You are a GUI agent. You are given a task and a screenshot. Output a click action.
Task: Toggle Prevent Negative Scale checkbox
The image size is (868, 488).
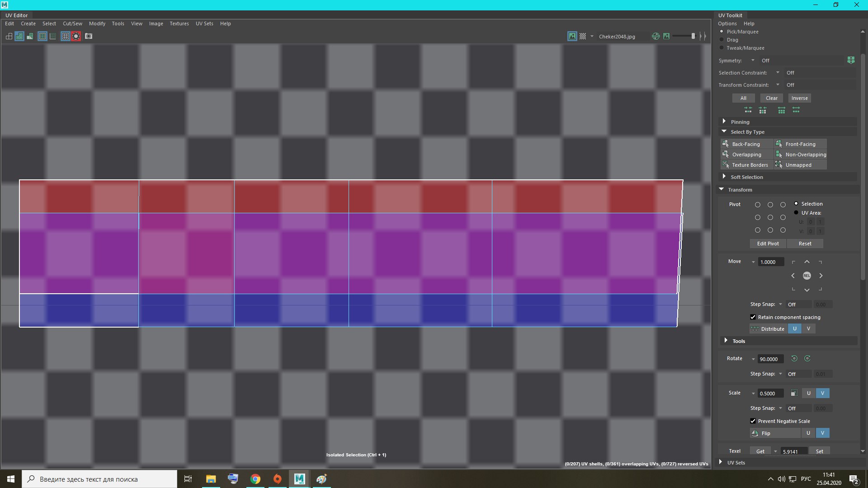753,421
